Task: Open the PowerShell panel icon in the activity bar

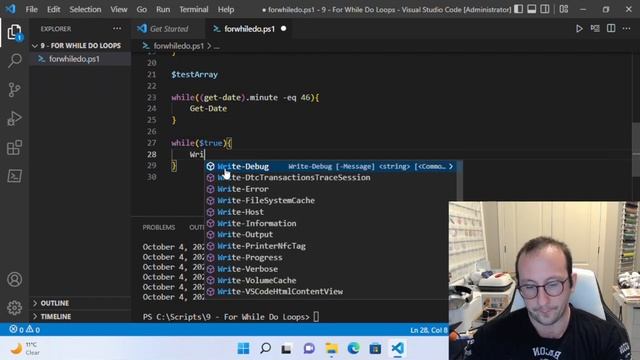Action: click(14, 176)
